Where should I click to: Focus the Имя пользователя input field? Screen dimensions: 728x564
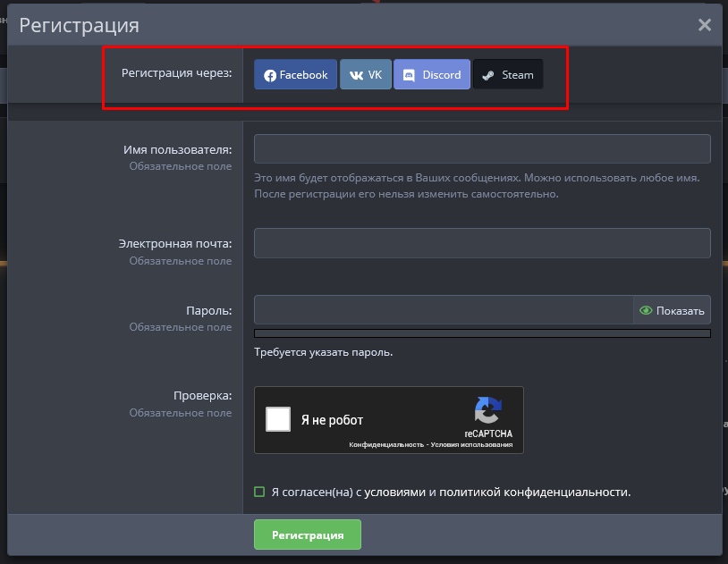coord(482,149)
